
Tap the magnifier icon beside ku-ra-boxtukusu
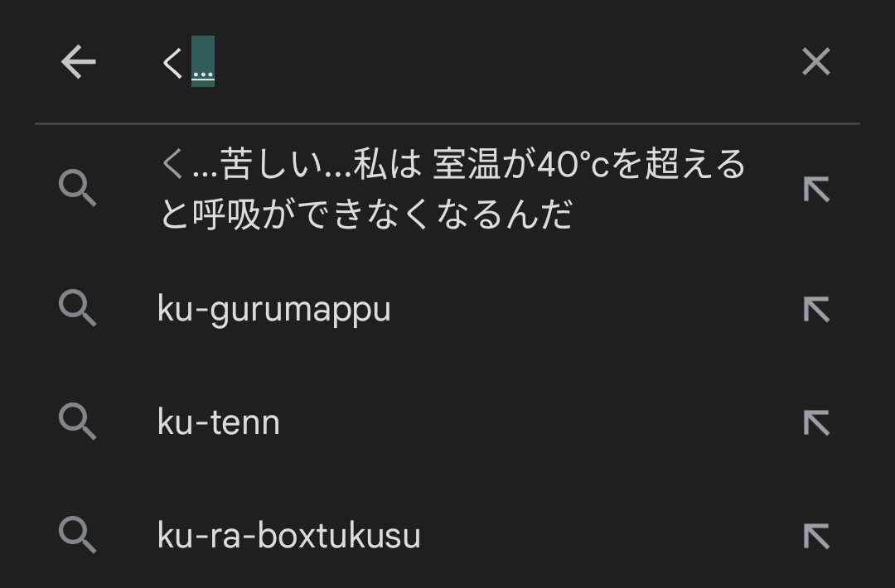point(78,535)
